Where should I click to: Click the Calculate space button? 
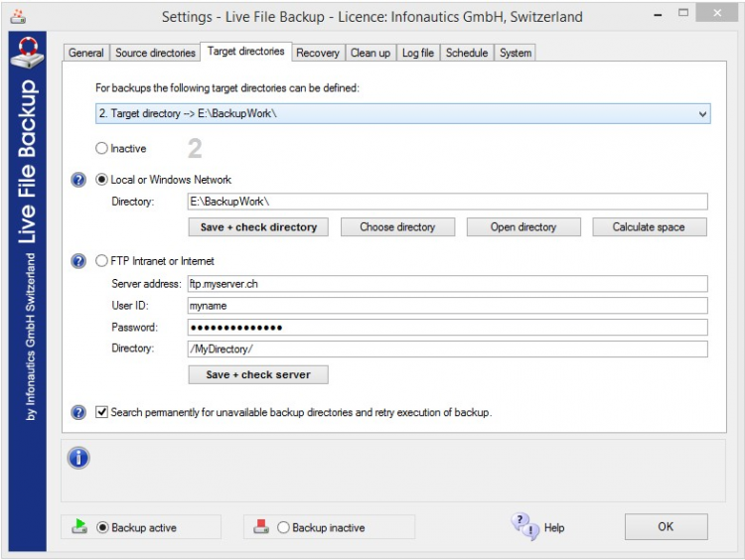point(649,227)
